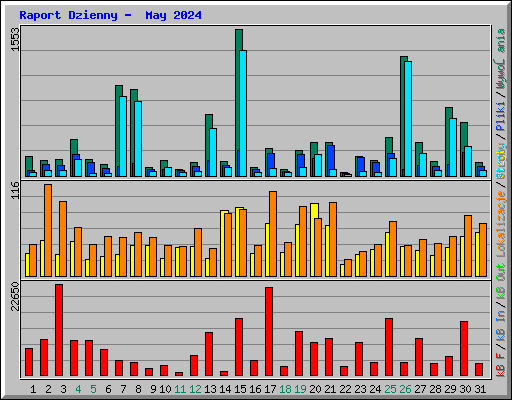Click the 116 axis value label
512x400 pixels.
coord(15,190)
